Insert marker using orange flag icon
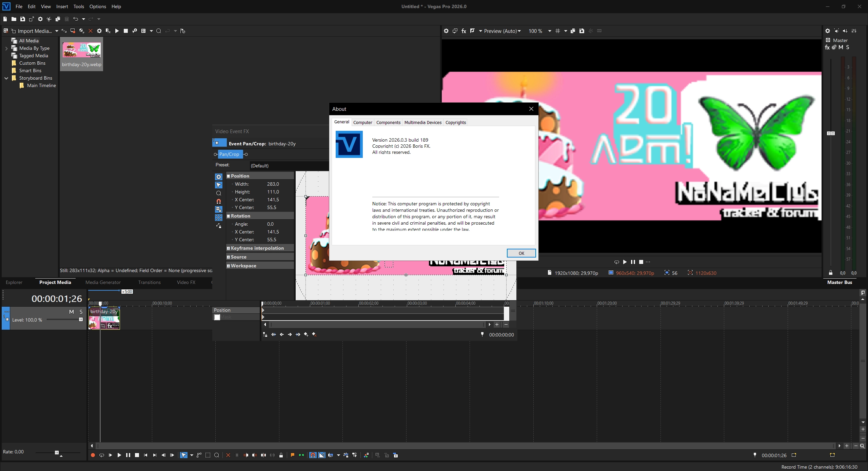 coord(293,455)
